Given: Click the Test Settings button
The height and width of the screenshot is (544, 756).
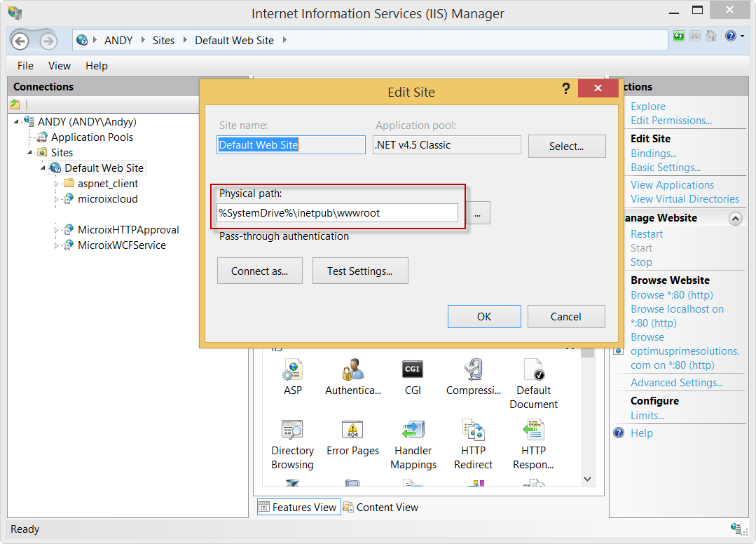Looking at the screenshot, I should pyautogui.click(x=359, y=271).
